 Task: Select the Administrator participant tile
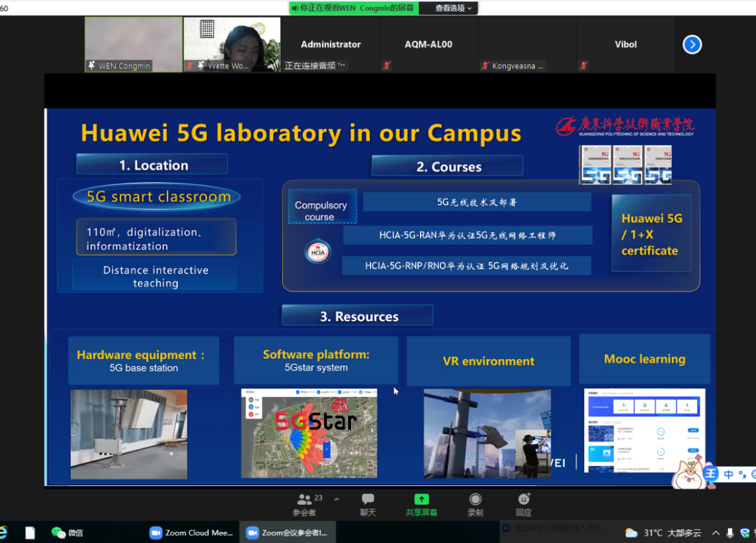[x=330, y=45]
